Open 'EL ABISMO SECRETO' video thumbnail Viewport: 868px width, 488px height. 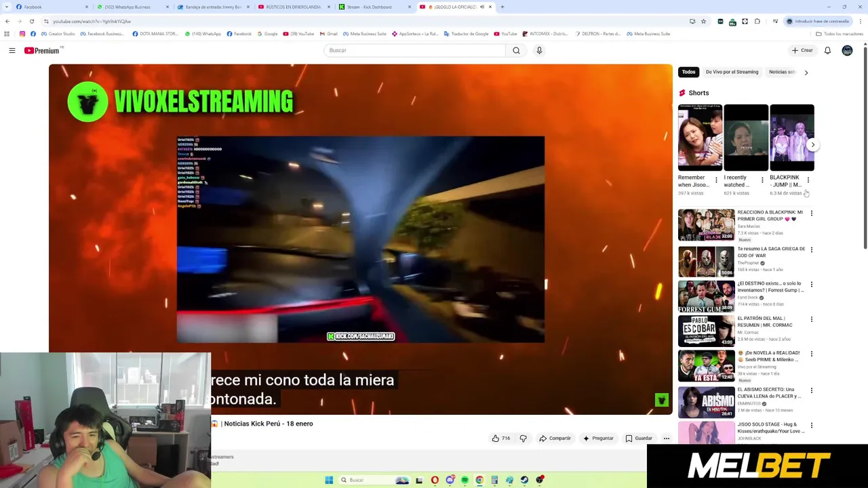click(x=706, y=401)
